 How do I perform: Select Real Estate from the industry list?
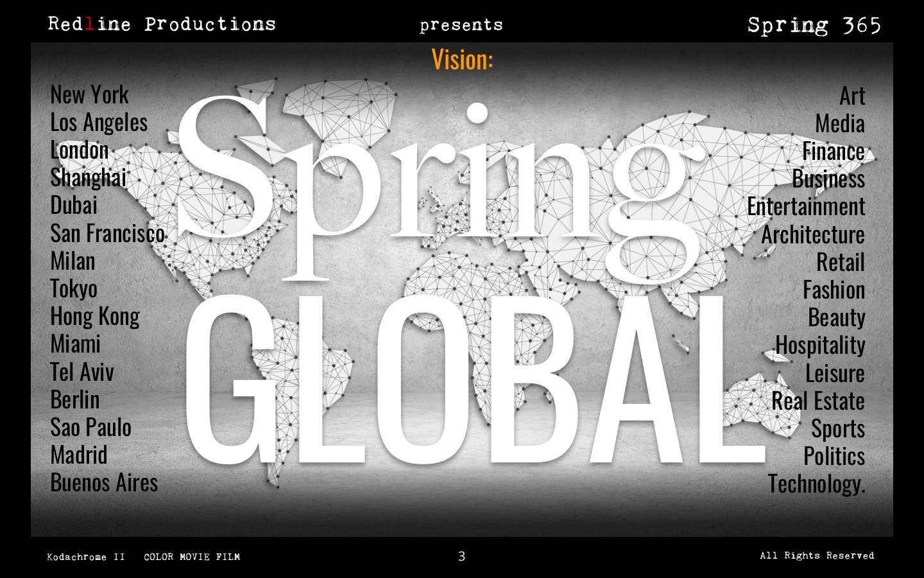click(817, 401)
